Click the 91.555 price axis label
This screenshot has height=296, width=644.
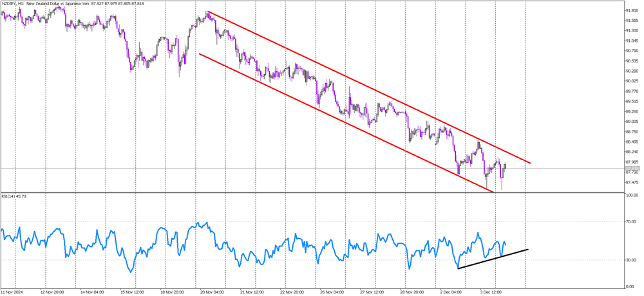tap(631, 21)
